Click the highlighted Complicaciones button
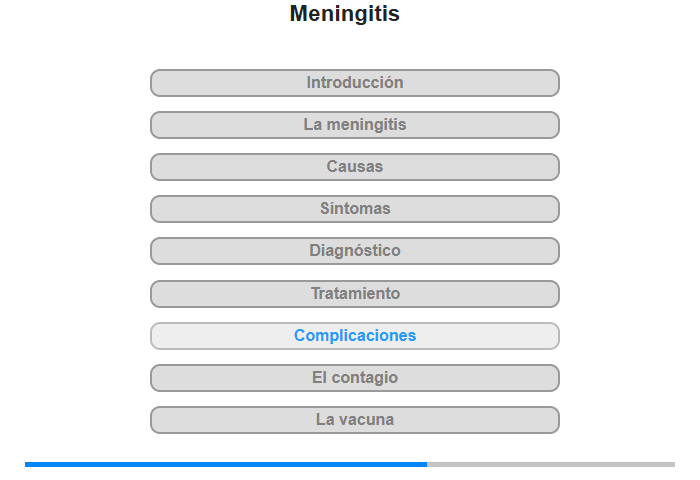Screen dimensions: 700x480 (x=355, y=336)
